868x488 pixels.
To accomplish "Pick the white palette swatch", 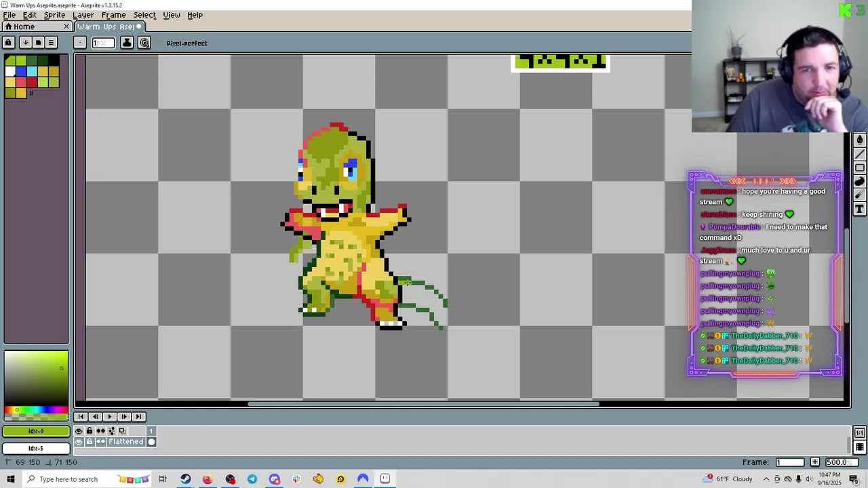I will coord(10,71).
